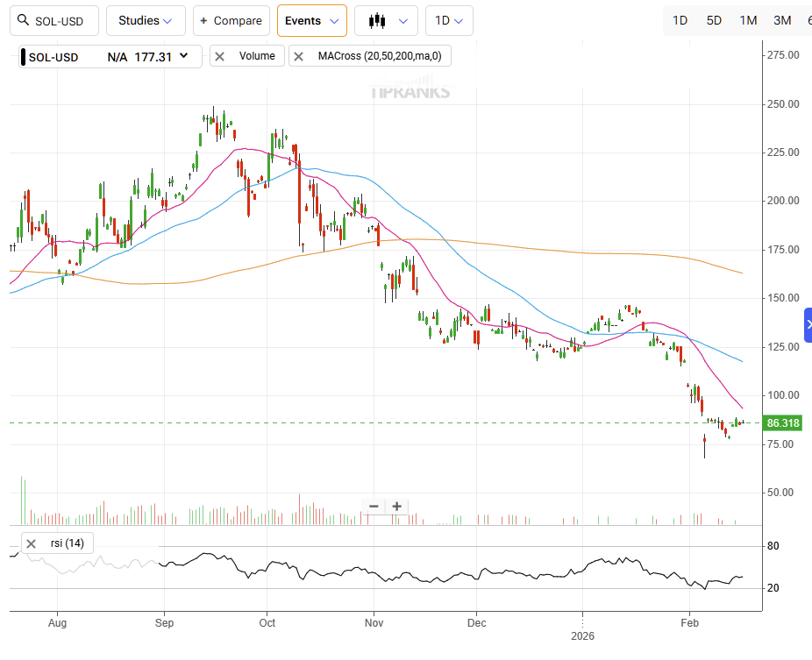Viewport: 812px width, 660px height.
Task: Expand the blue side panel arrow
Action: tap(808, 324)
